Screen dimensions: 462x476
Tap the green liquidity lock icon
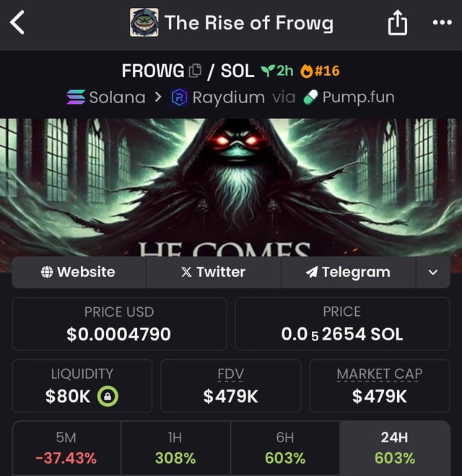(x=108, y=396)
